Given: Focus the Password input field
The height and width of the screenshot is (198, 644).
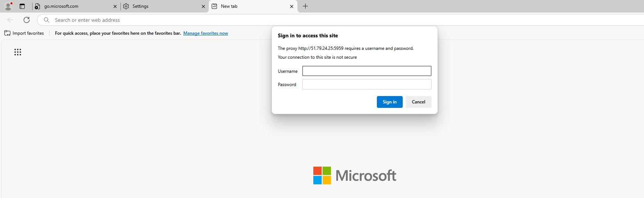Looking at the screenshot, I should click(x=367, y=84).
